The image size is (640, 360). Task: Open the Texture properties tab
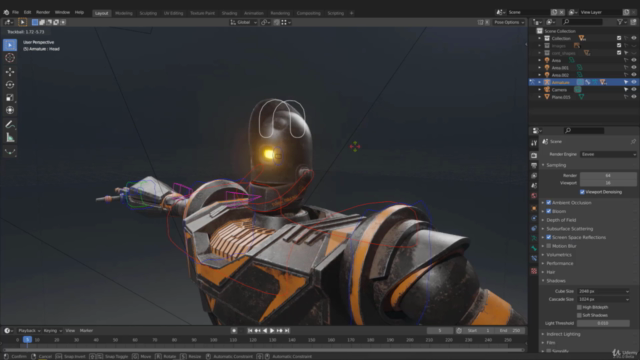pos(534,271)
